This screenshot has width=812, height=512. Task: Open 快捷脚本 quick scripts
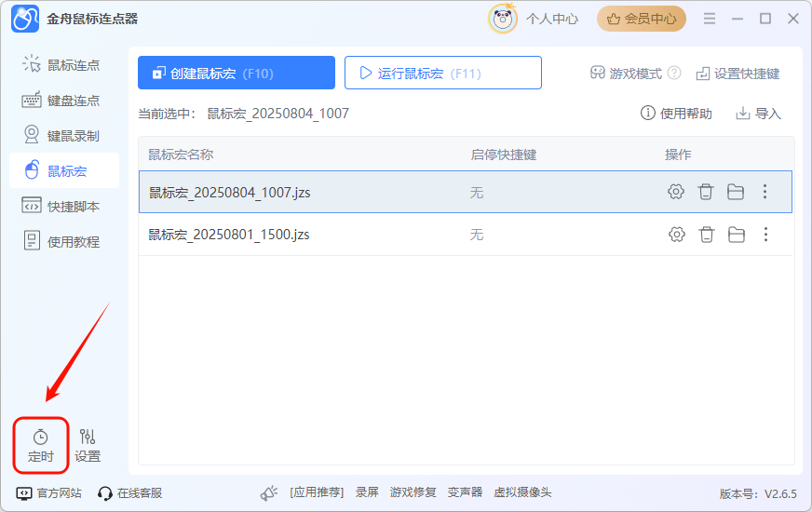point(61,206)
